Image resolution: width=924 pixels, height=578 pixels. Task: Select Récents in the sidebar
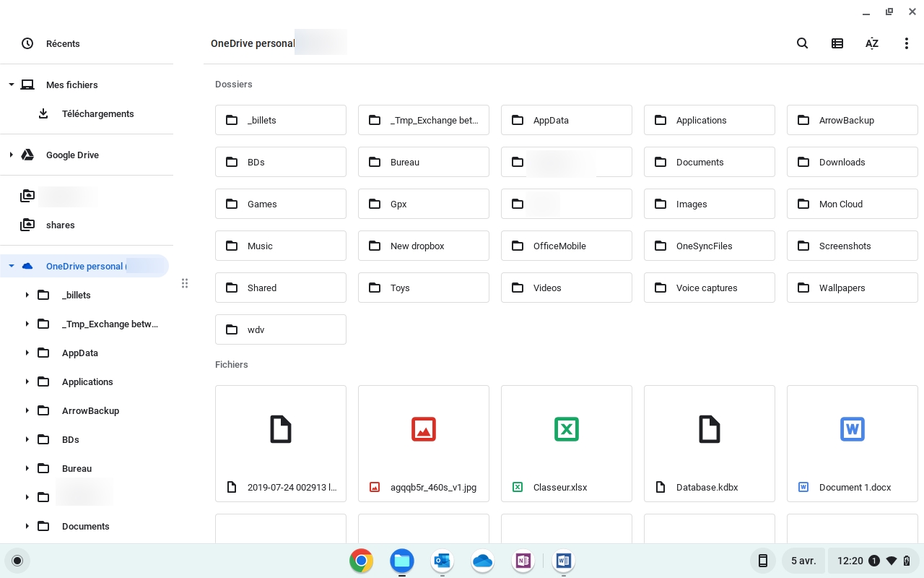click(x=63, y=43)
